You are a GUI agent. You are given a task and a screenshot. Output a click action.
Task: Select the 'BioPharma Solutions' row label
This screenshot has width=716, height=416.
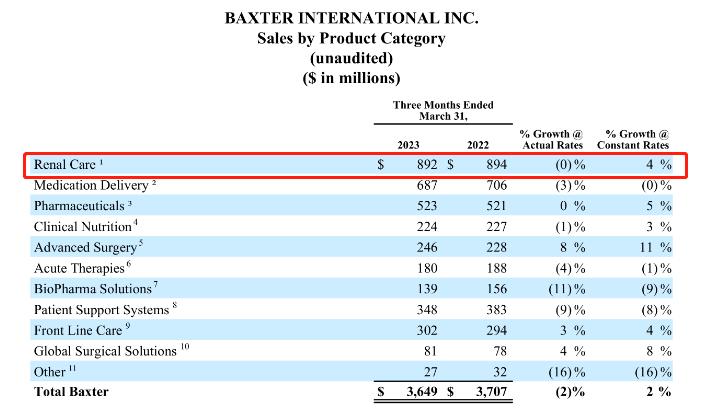[93, 289]
